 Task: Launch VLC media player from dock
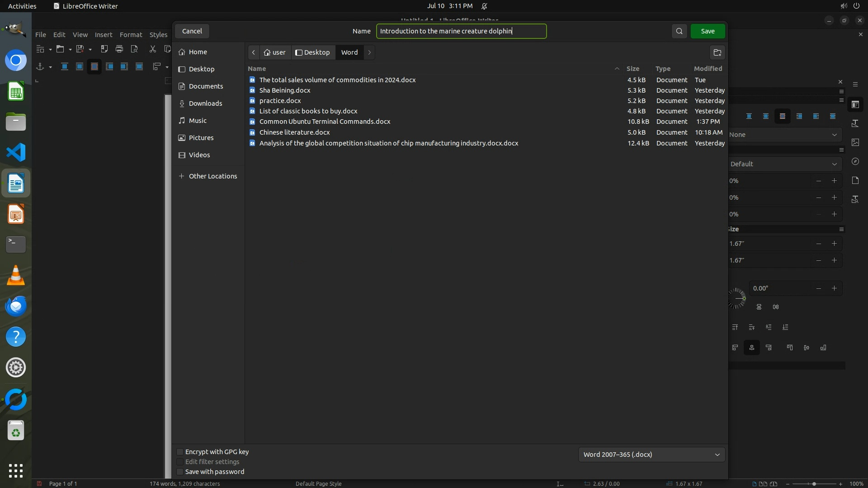pyautogui.click(x=16, y=275)
